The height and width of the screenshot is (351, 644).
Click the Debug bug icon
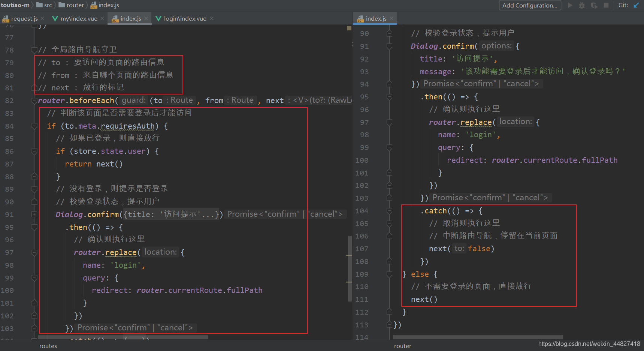coord(582,5)
